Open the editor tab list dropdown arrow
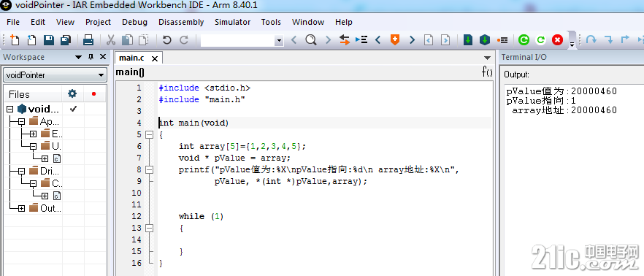The image size is (644, 276). coord(487,58)
